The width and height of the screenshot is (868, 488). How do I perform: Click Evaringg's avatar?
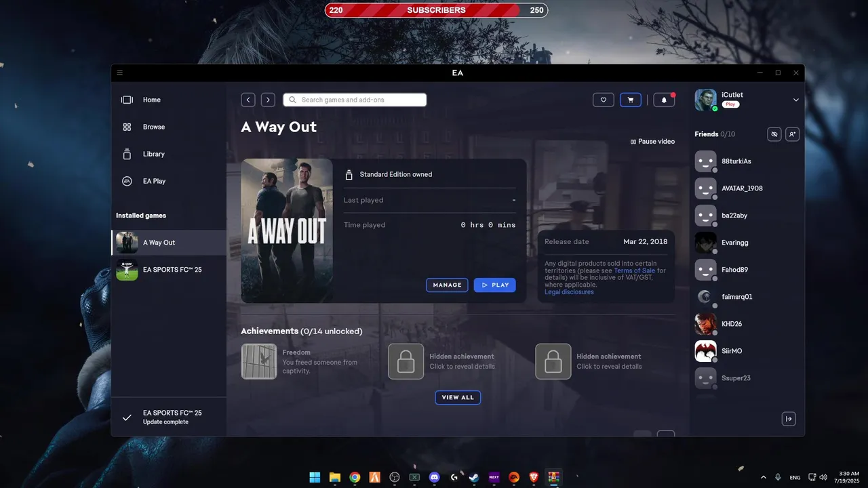[705, 243]
